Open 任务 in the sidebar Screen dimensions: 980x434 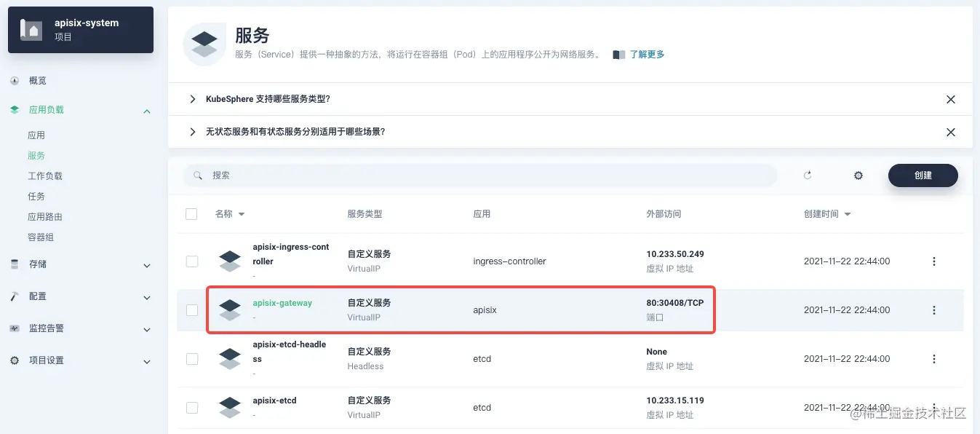(x=36, y=197)
